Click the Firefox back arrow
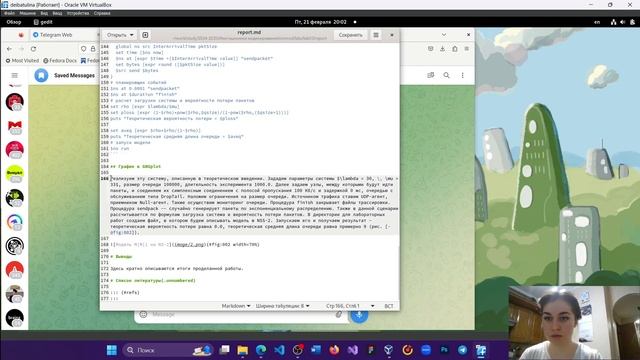The width and height of the screenshot is (640, 360). pos(9,49)
